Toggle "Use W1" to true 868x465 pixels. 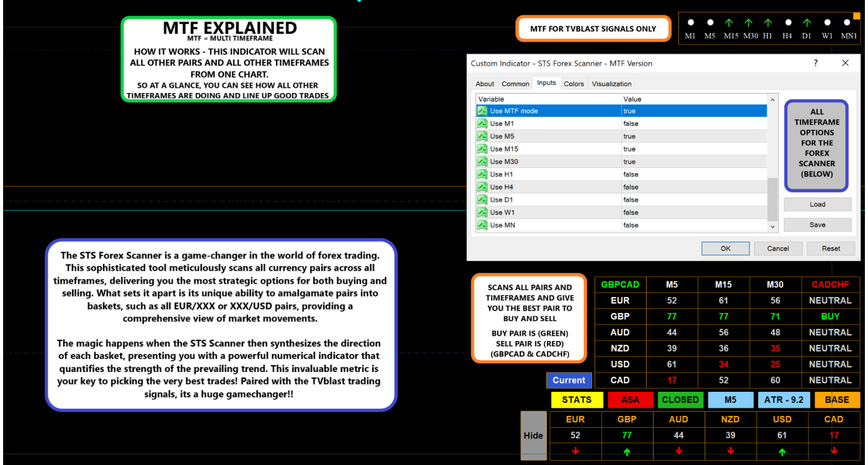coord(631,212)
